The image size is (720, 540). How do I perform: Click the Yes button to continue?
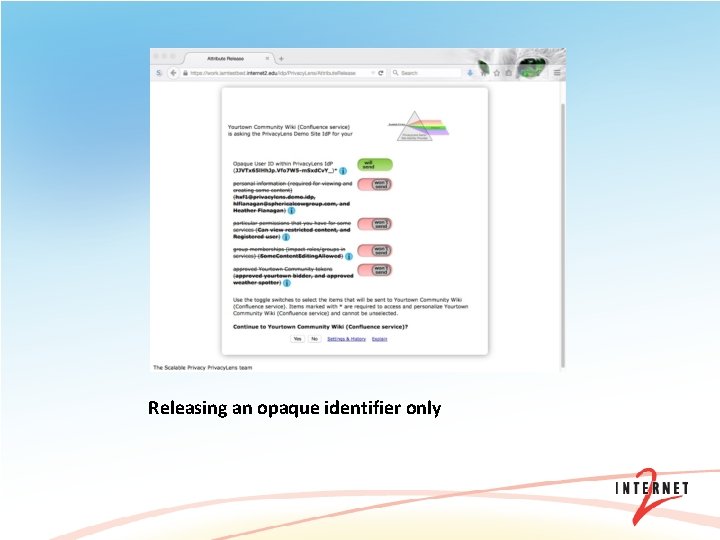coord(298,339)
